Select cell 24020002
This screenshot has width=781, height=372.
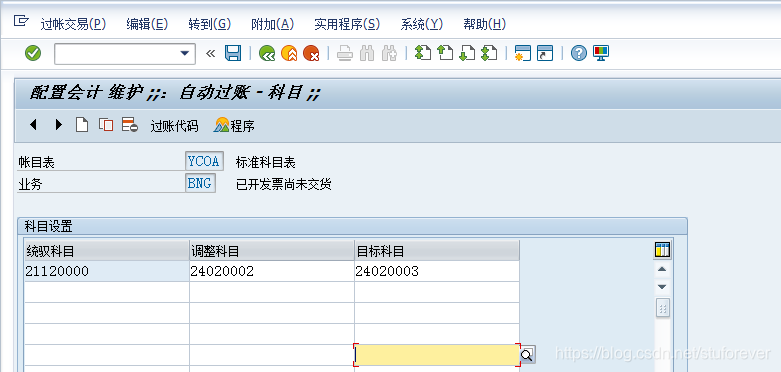click(272, 271)
